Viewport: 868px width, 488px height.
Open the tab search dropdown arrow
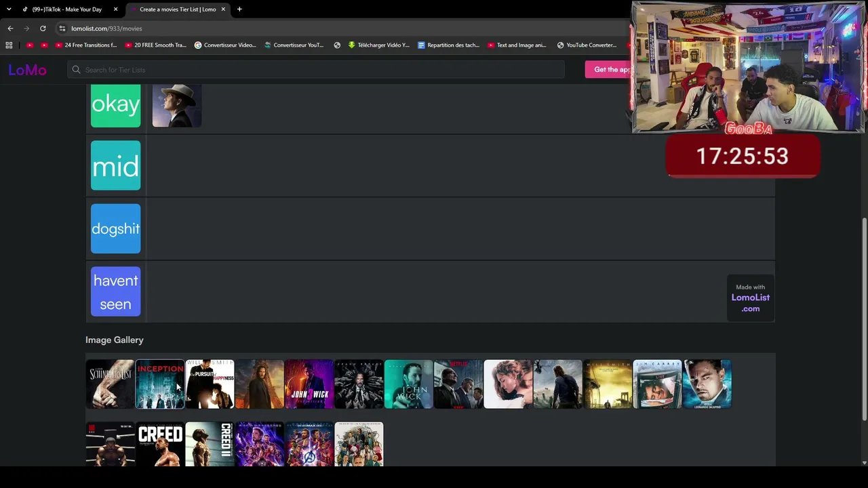[x=9, y=9]
